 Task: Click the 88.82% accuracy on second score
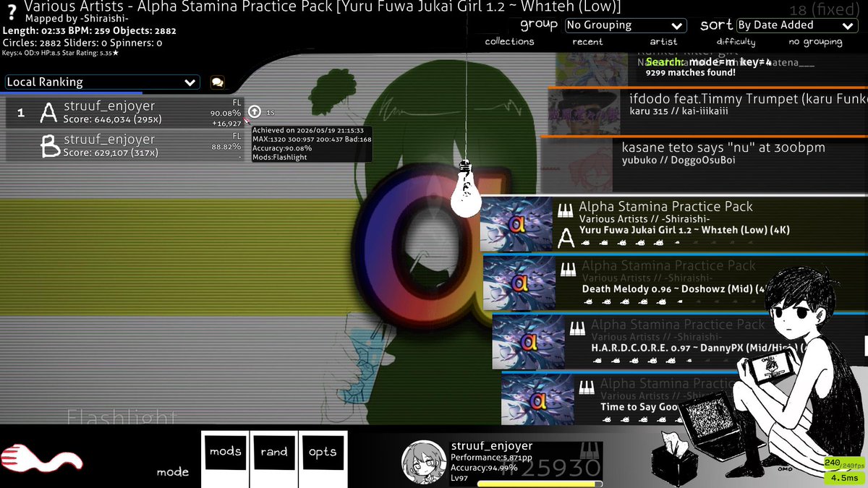[226, 147]
